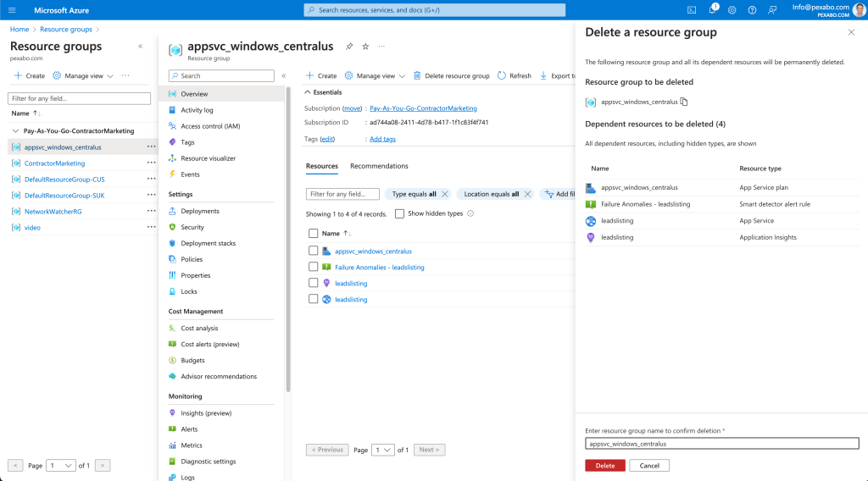Mark resource group as favorite with star
The width and height of the screenshot is (868, 481).
pyautogui.click(x=365, y=47)
